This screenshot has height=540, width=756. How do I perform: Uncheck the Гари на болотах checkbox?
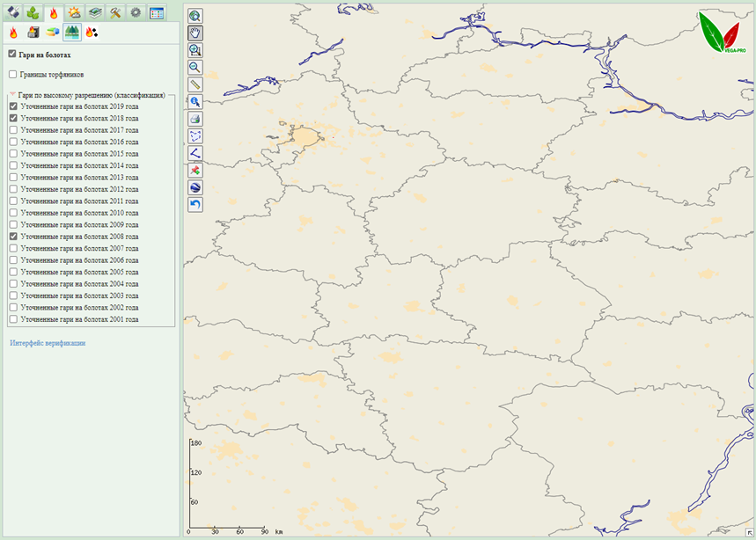click(12, 54)
